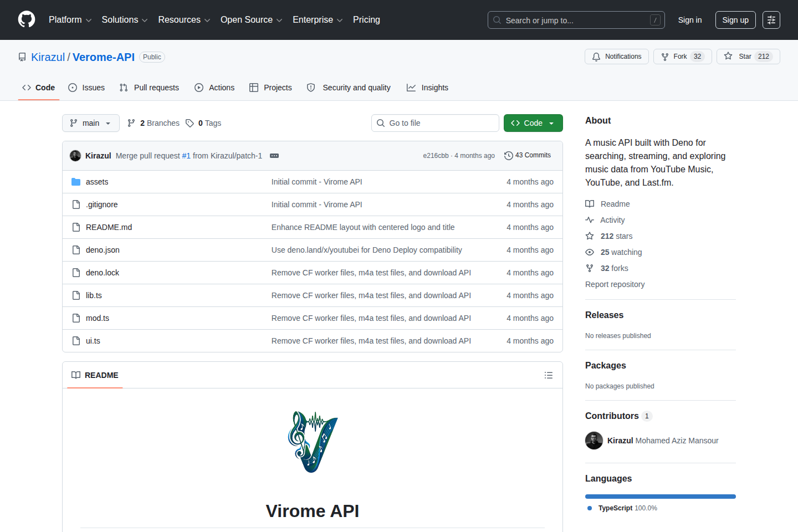Click the assets folder icon
This screenshot has height=532, width=798.
(76, 182)
